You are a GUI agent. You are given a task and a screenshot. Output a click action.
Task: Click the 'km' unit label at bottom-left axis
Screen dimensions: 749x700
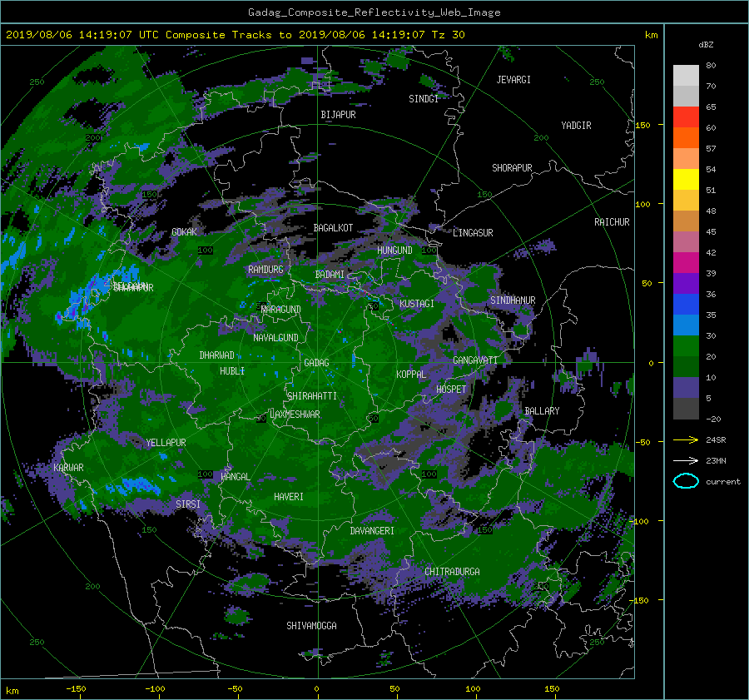pyautogui.click(x=12, y=691)
